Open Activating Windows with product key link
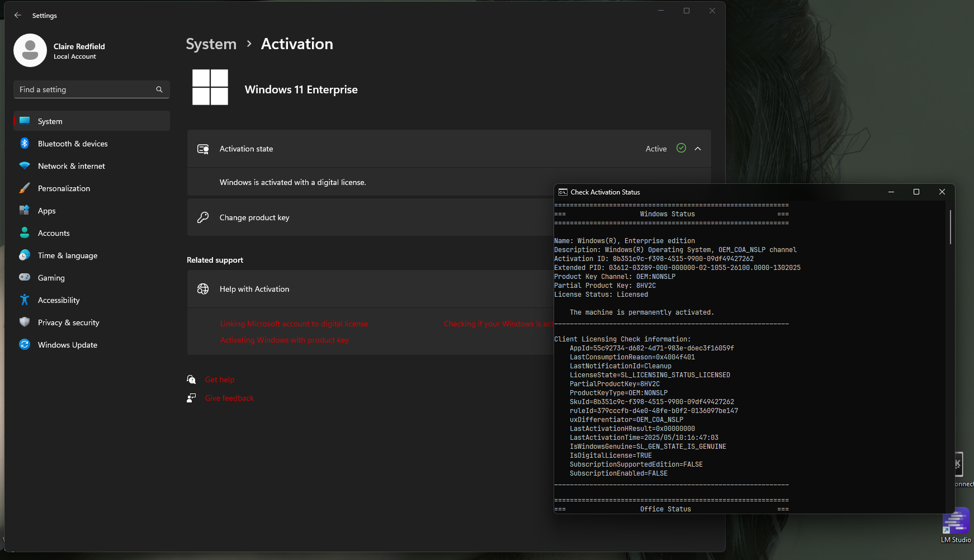 click(x=284, y=340)
